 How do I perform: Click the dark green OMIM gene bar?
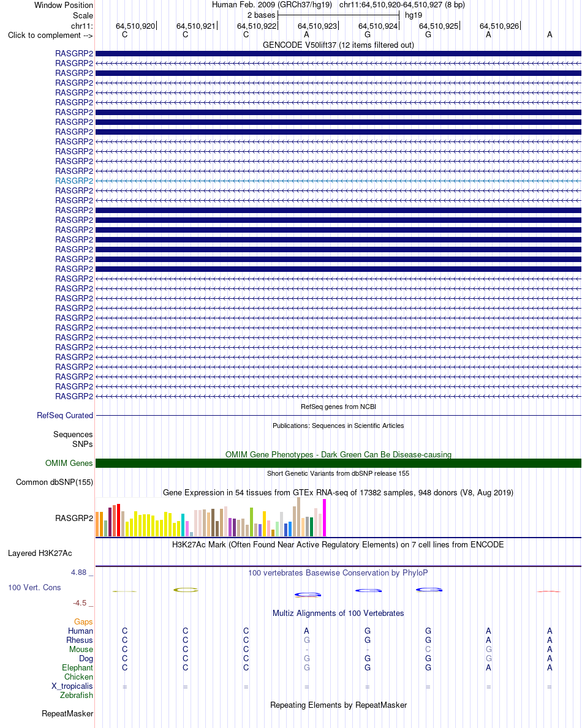338,463
